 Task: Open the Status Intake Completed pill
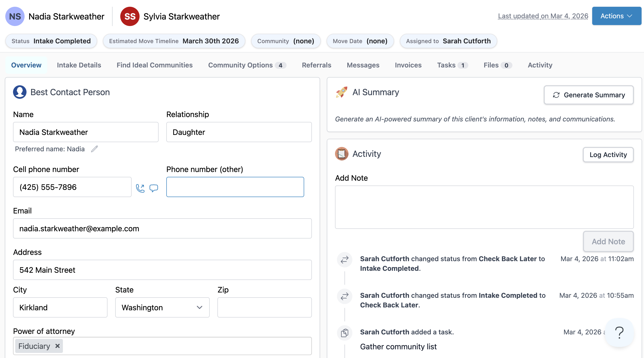pyautogui.click(x=51, y=41)
